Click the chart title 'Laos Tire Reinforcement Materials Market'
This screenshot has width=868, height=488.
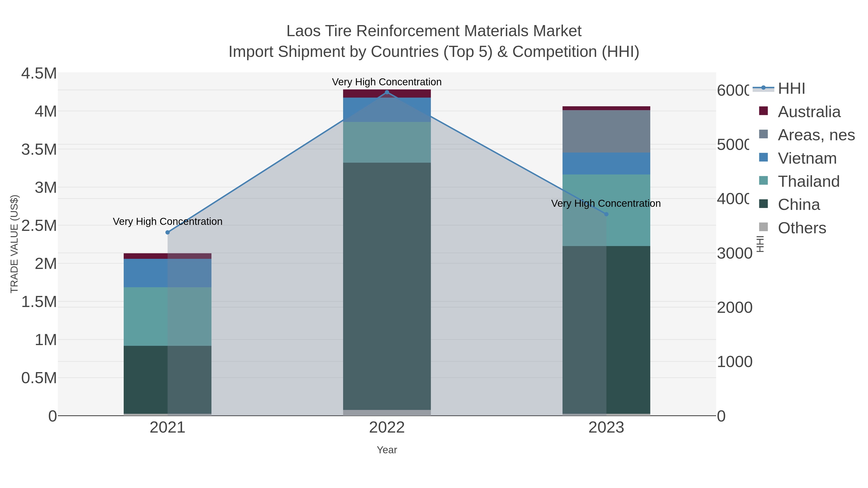[x=434, y=31]
